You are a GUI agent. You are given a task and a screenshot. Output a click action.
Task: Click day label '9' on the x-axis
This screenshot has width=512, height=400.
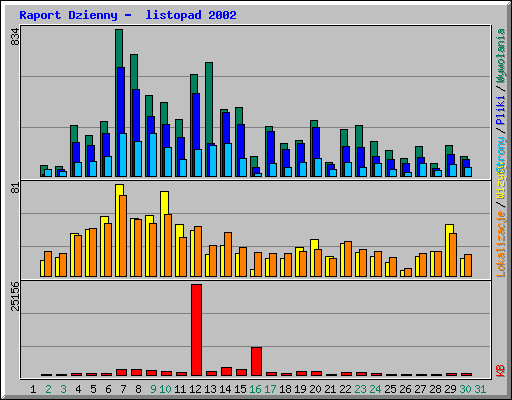click(x=153, y=389)
